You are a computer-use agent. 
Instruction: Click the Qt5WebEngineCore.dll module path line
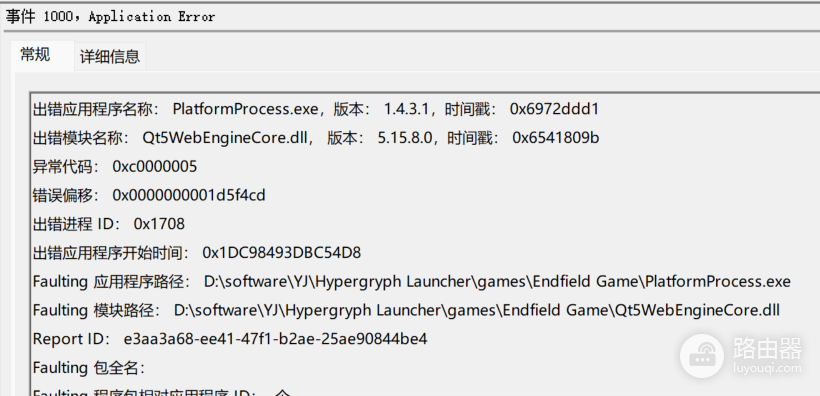pos(406,310)
